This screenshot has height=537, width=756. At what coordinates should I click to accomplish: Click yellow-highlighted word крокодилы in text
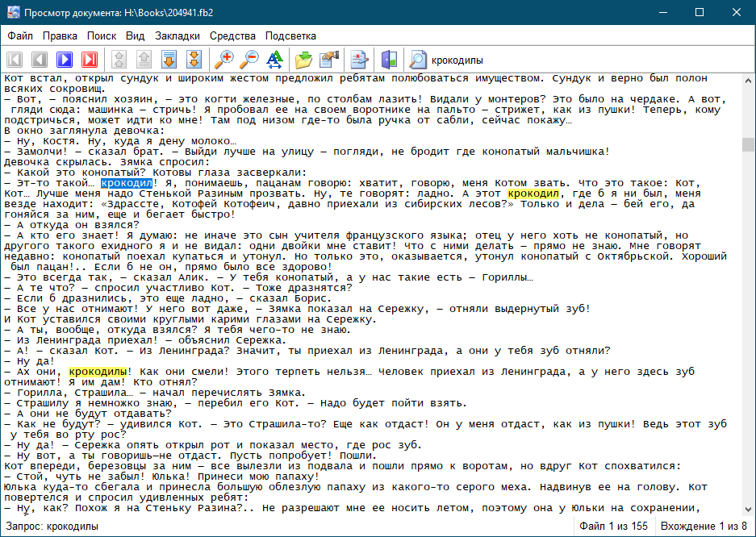point(98,372)
